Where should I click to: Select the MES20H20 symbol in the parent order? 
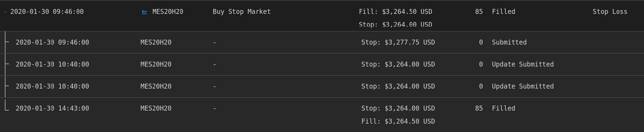pyautogui.click(x=168, y=12)
